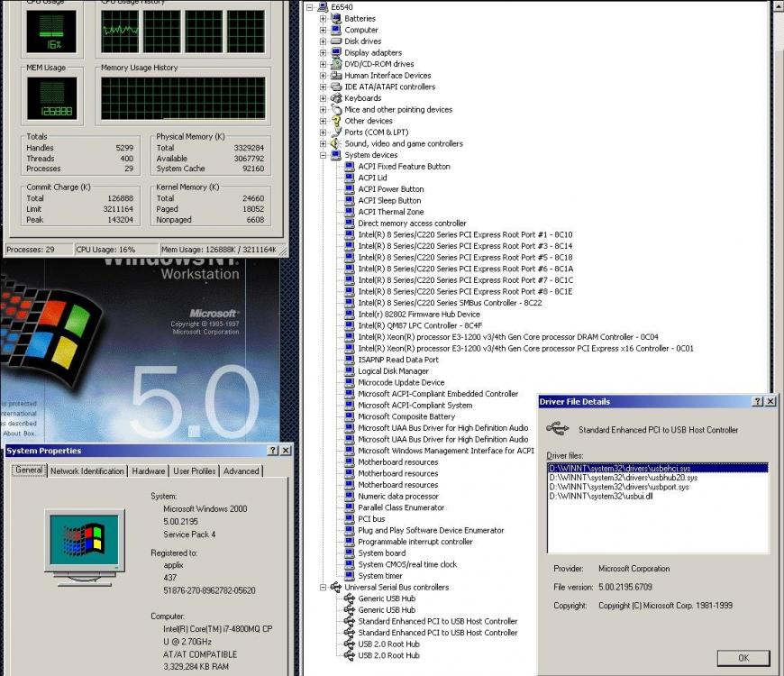Click the Batteries device category icon

click(x=336, y=19)
